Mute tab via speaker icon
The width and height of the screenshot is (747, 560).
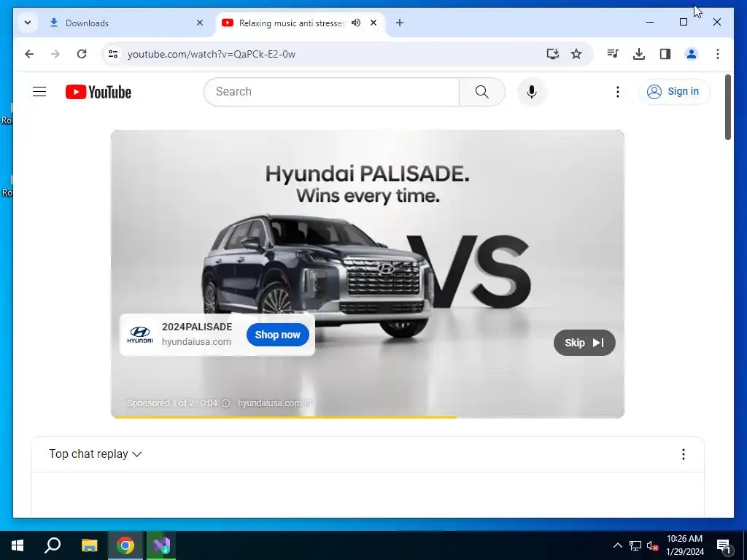tap(356, 23)
